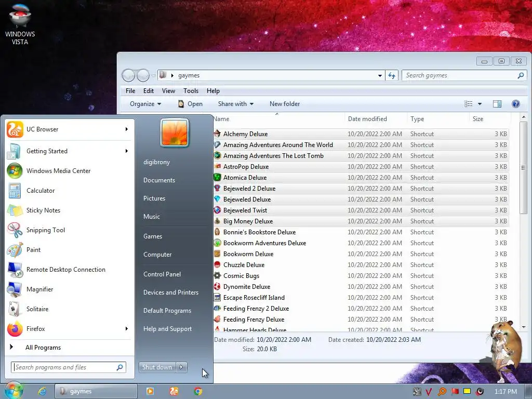Open shut down options arrow
This screenshot has width=532, height=399.
tap(181, 367)
